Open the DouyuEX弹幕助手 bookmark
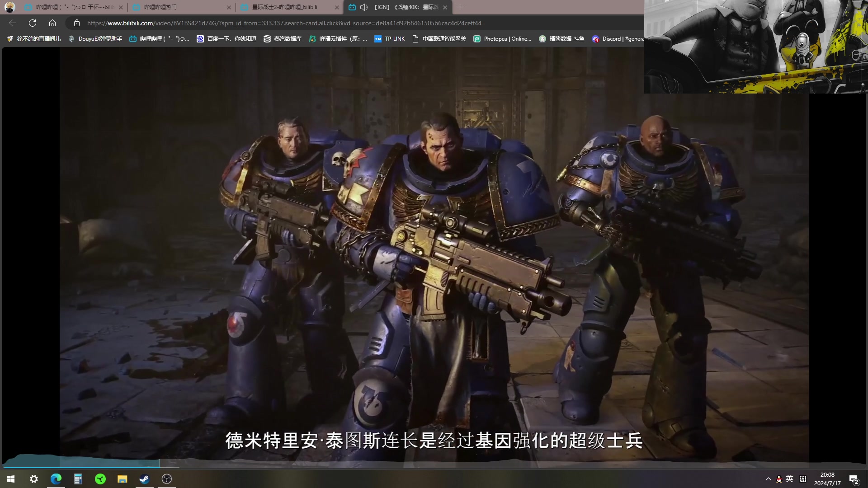868x488 pixels. (95, 39)
